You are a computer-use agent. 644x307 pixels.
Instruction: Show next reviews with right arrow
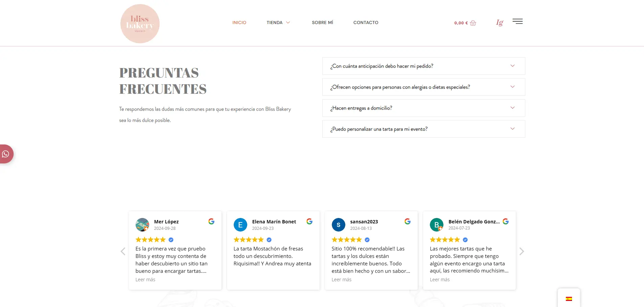tap(522, 251)
